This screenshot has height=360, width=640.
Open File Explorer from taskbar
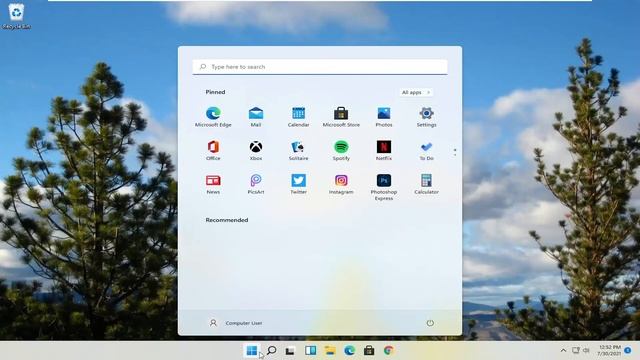pos(330,350)
